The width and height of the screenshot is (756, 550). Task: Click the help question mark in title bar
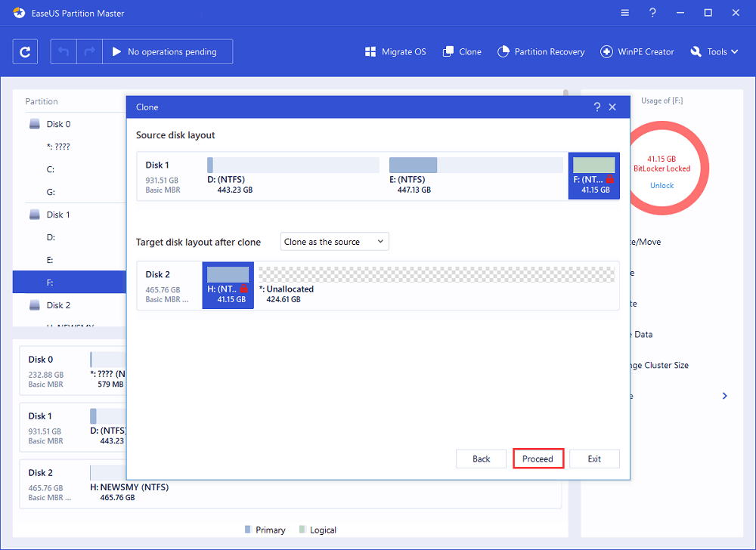[652, 13]
